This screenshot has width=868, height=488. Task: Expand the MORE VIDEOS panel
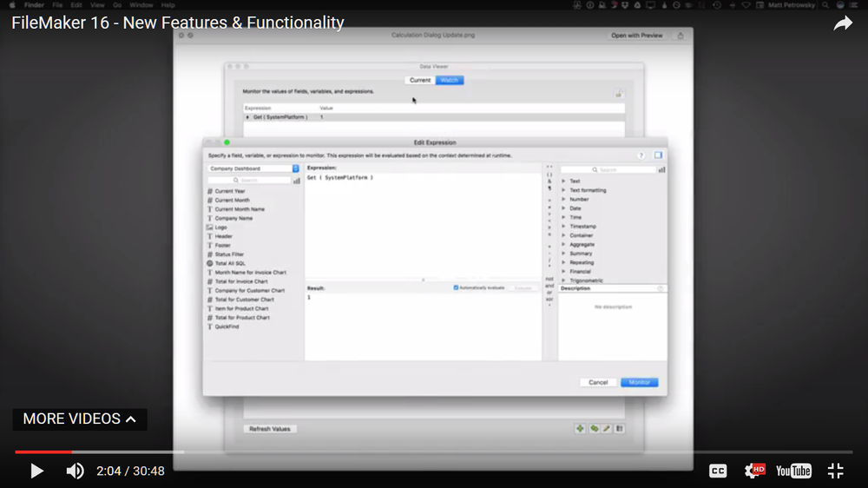(80, 419)
